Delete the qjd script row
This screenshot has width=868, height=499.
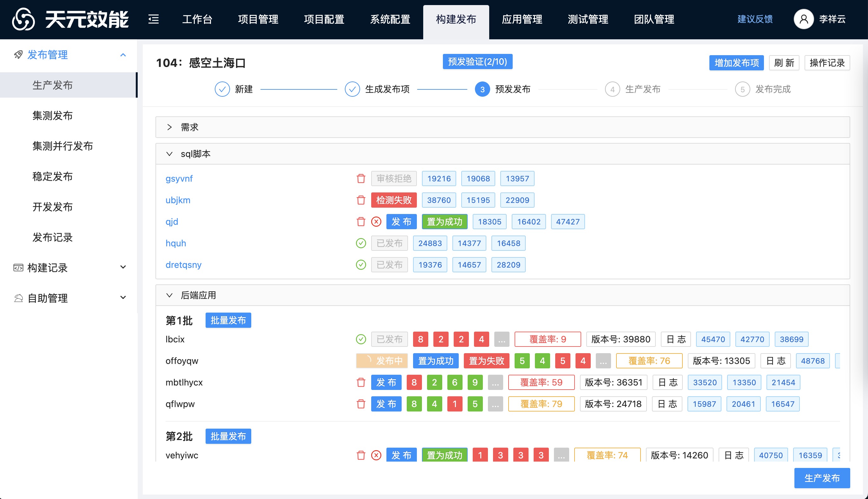pyautogui.click(x=361, y=222)
